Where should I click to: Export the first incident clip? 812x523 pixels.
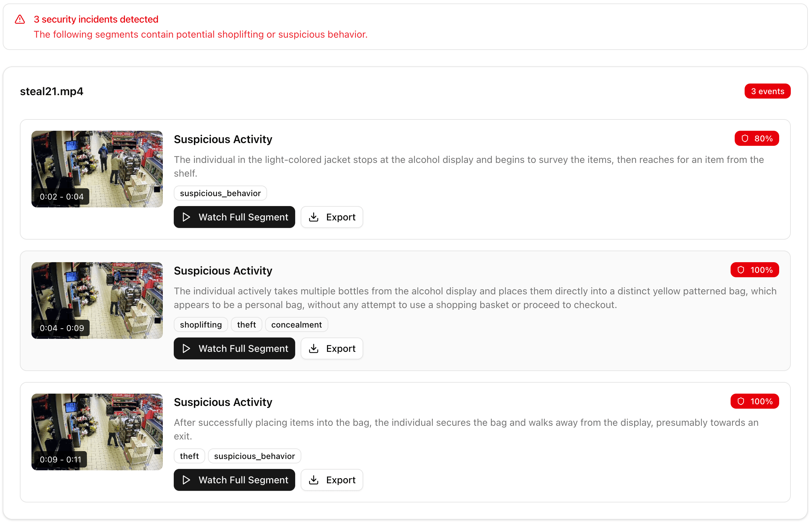[x=332, y=217]
